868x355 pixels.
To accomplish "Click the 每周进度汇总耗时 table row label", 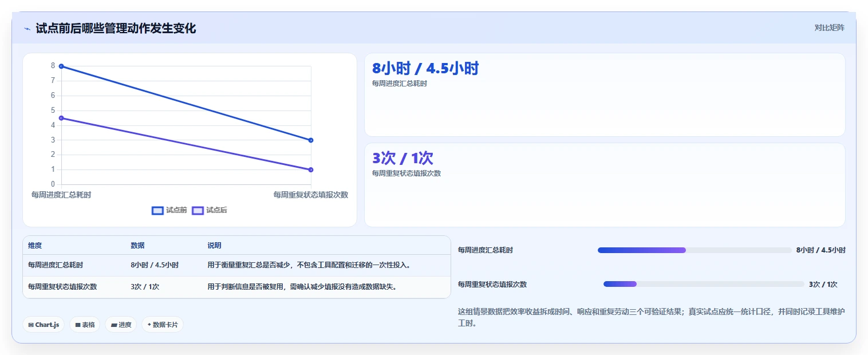I will 56,265.
